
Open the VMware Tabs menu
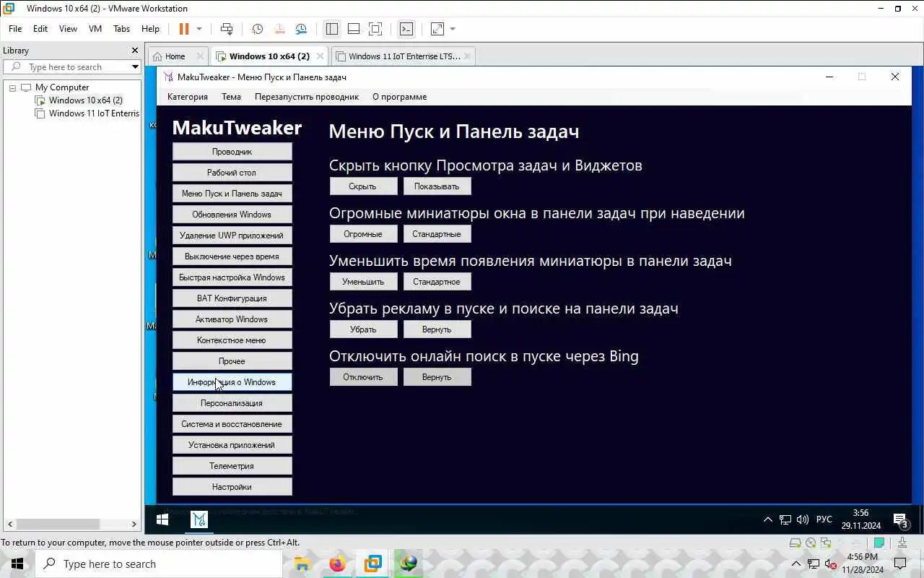[122, 29]
